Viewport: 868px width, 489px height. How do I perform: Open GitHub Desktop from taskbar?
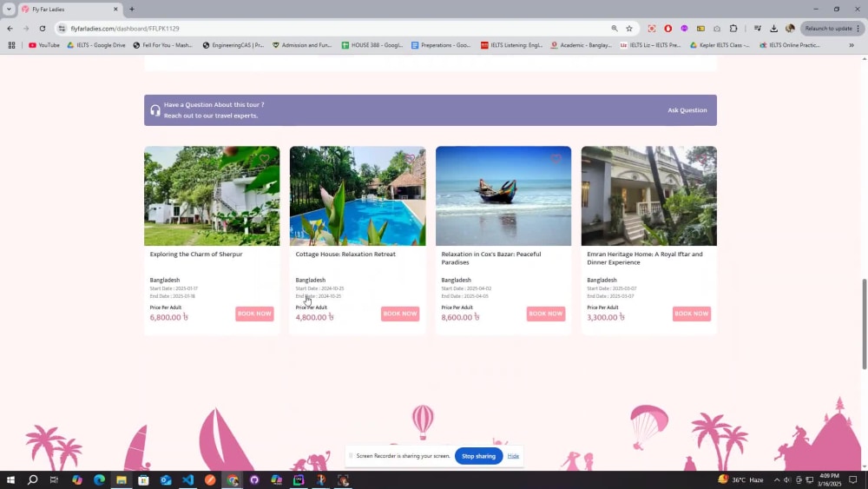click(254, 479)
